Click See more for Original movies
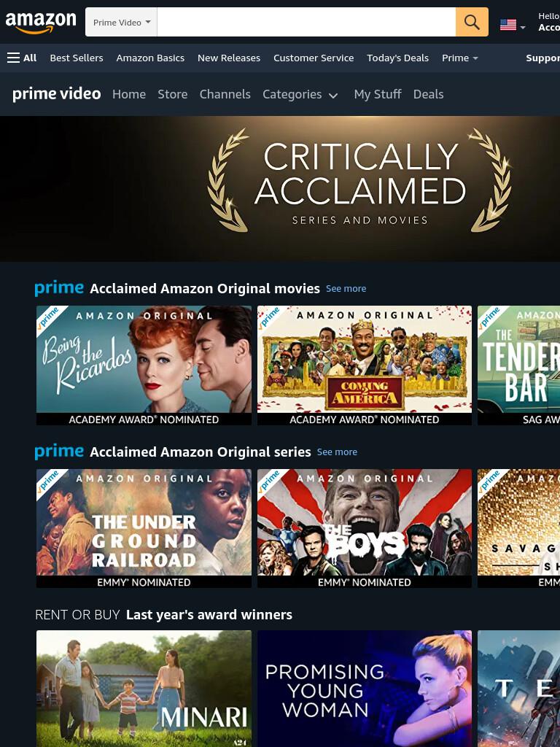This screenshot has height=747, width=560. tap(346, 289)
